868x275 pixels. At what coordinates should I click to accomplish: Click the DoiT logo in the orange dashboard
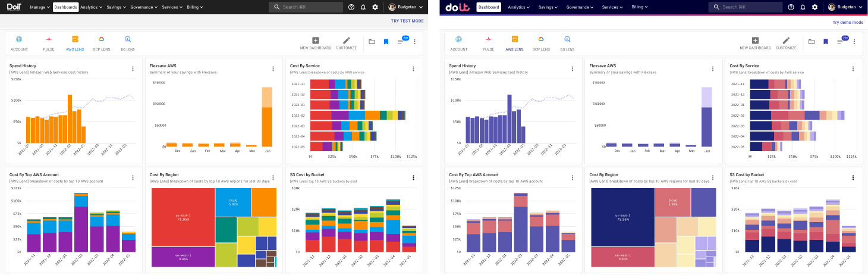click(x=15, y=7)
